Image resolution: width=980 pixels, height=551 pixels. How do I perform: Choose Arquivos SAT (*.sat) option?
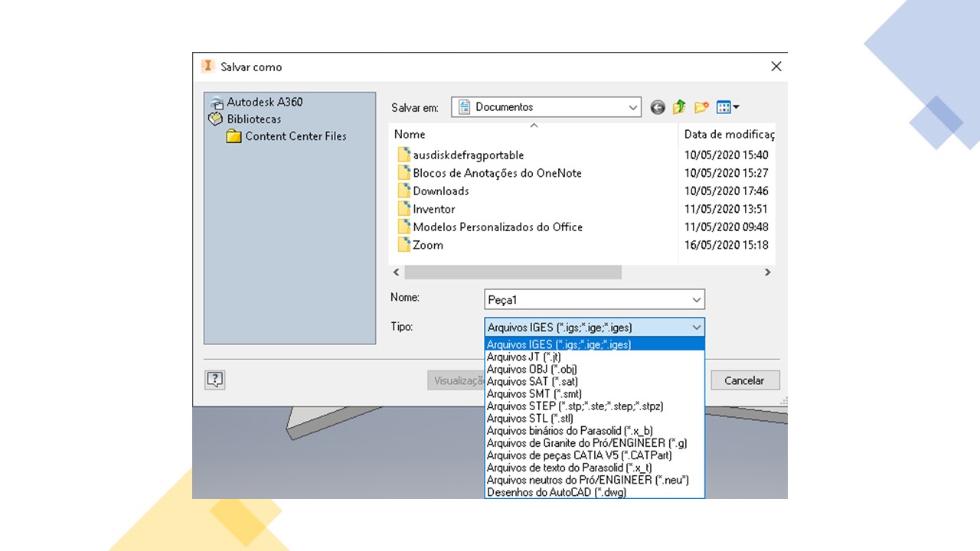pyautogui.click(x=594, y=381)
